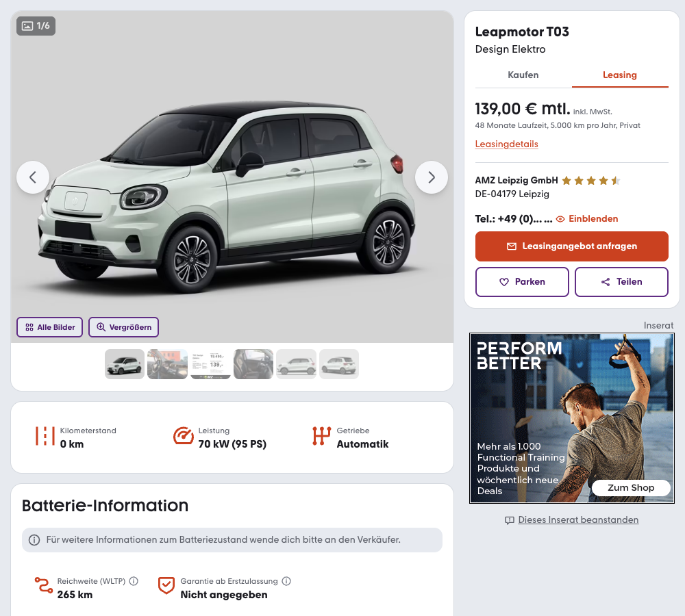The image size is (685, 616).
Task: Share the listing with Teilen
Action: (x=621, y=282)
